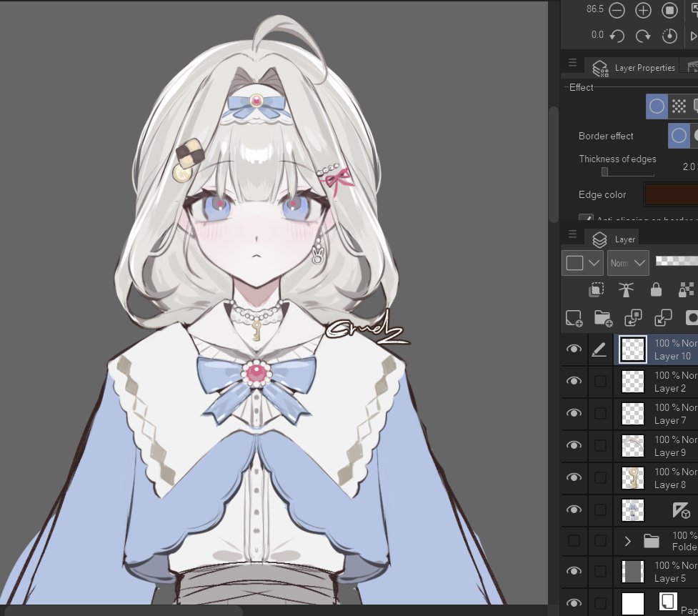Click the pen editing icon on Layer 10
698x616 pixels.
599,349
